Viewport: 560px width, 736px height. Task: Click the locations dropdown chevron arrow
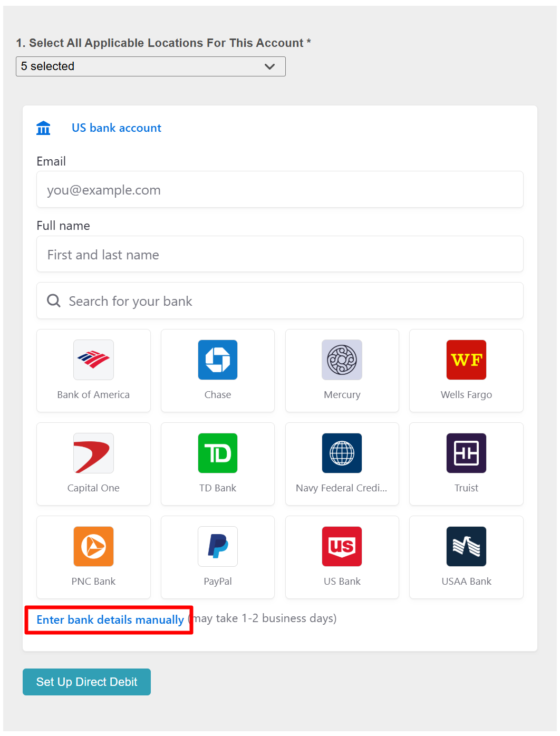tap(269, 66)
